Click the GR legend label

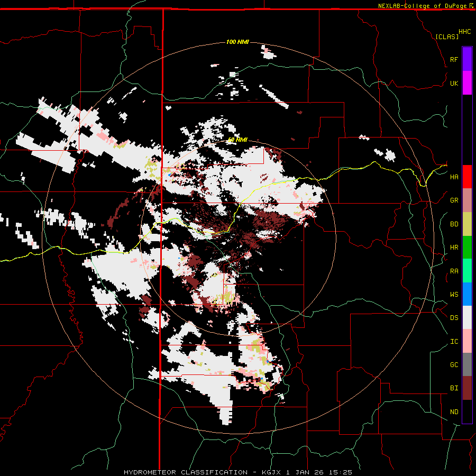pos(454,200)
